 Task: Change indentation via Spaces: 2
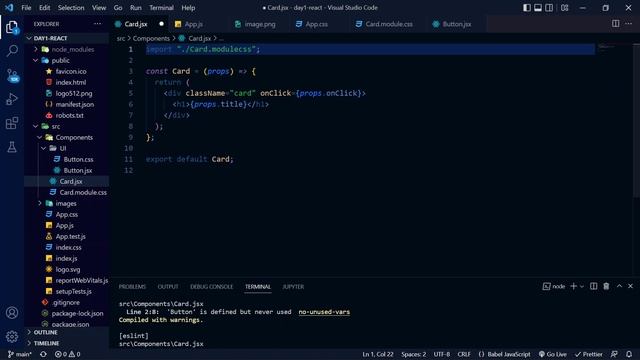(413, 354)
